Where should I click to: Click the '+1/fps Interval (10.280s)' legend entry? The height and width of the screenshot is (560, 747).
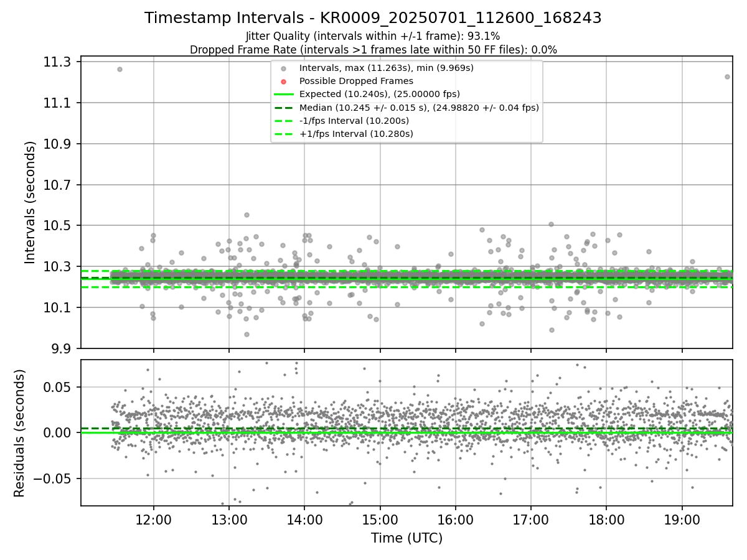[356, 134]
